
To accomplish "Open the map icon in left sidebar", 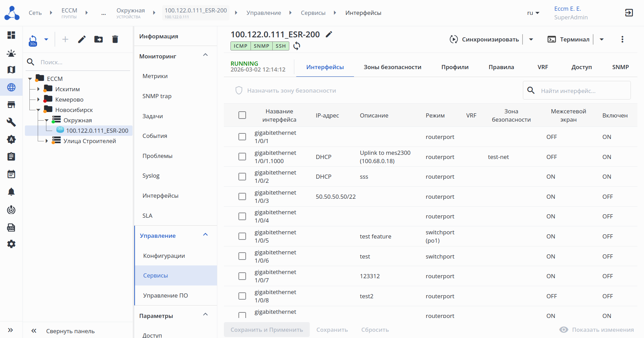I will 11,70.
